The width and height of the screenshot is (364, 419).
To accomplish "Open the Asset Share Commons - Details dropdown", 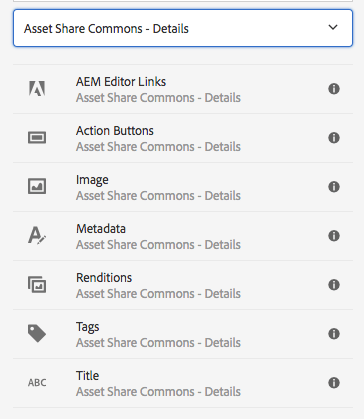I will pos(183,28).
